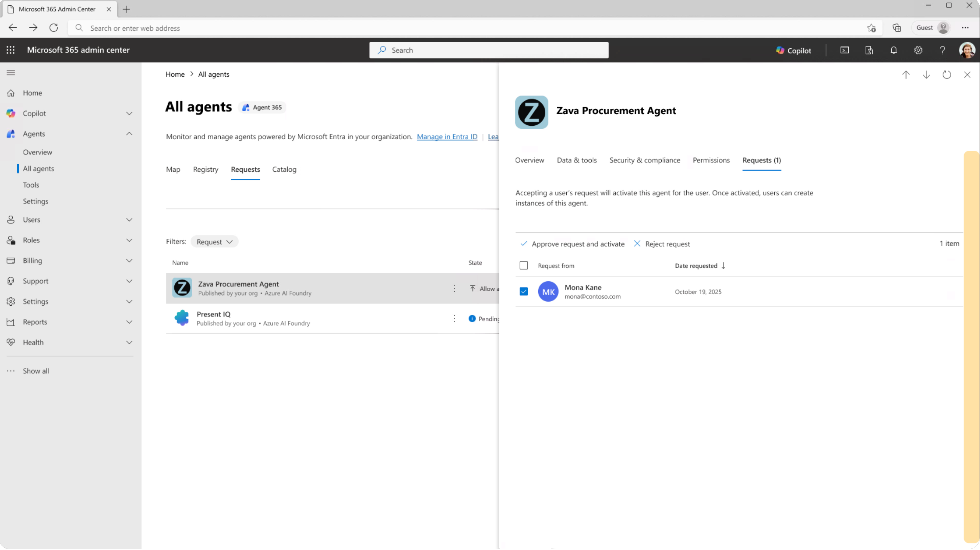980x550 pixels.
Task: Select the Requests (1) tab in panel
Action: 762,160
